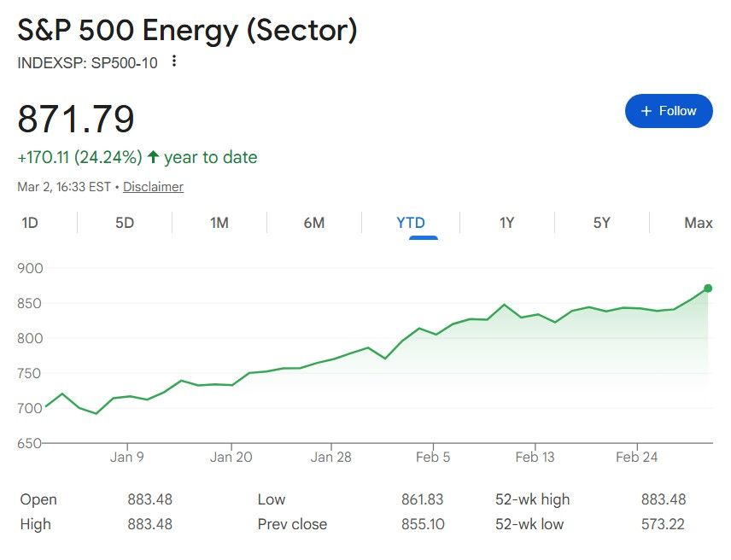Show the 1M chart view
Viewport: 731px width, 560px height.
pyautogui.click(x=219, y=223)
